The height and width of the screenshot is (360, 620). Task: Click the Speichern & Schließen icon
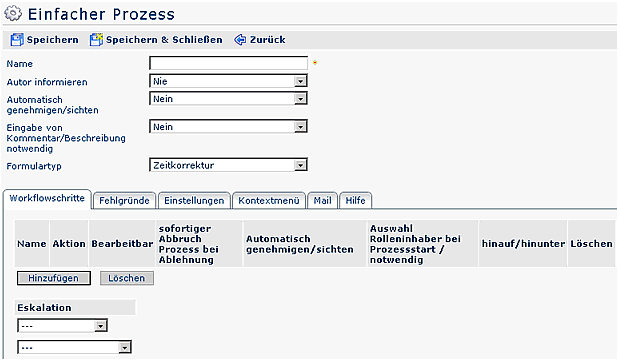96,40
